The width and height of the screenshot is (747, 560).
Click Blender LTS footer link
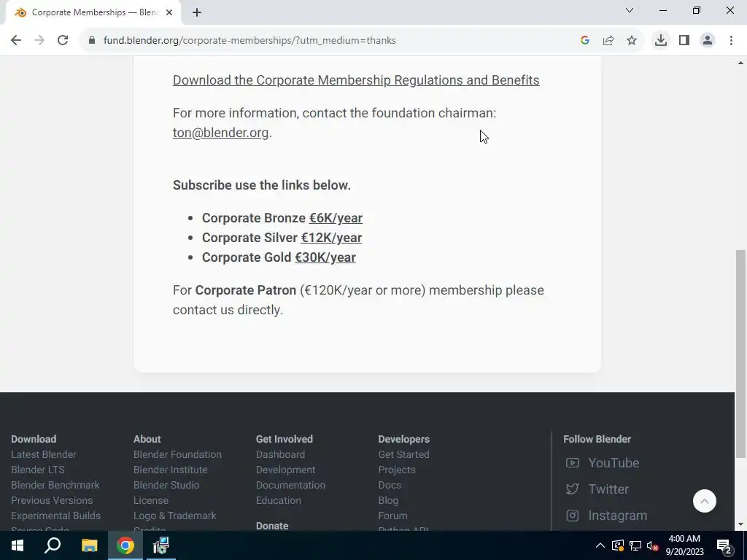38,470
